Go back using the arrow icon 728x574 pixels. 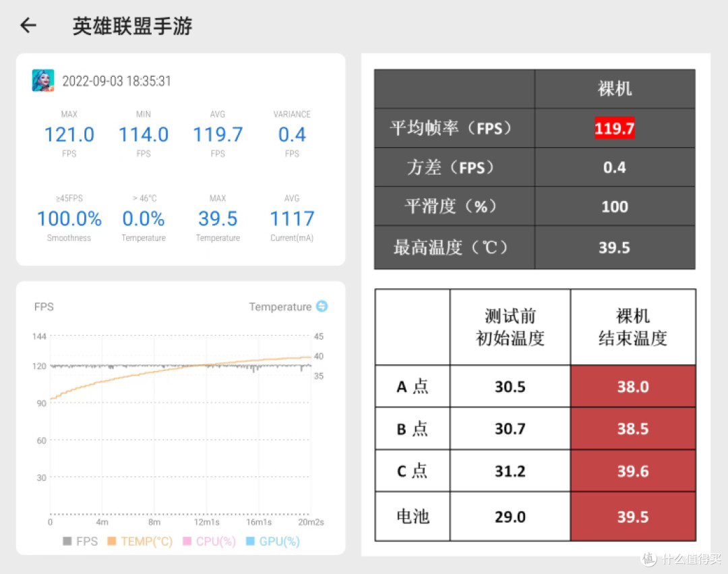(28, 25)
